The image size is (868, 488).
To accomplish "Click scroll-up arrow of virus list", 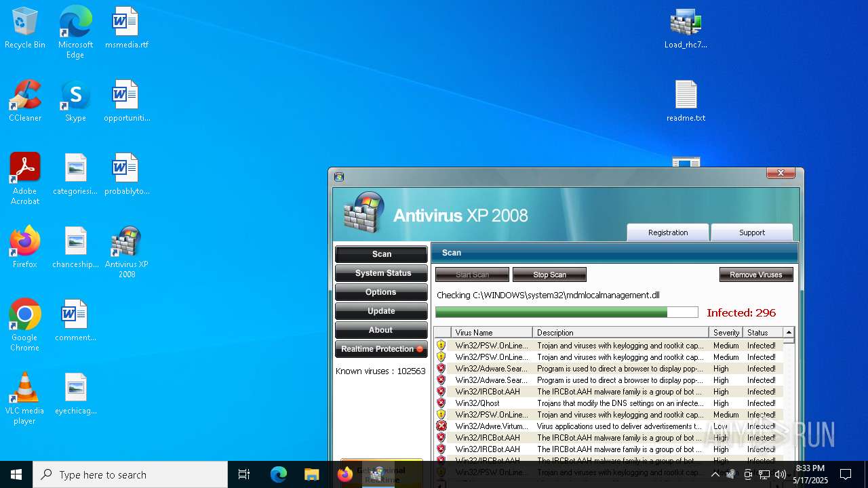I will [789, 332].
